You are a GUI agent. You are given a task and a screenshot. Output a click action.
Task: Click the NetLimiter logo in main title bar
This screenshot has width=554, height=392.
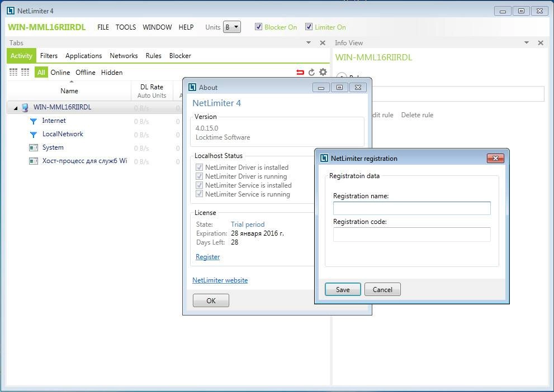(11, 11)
